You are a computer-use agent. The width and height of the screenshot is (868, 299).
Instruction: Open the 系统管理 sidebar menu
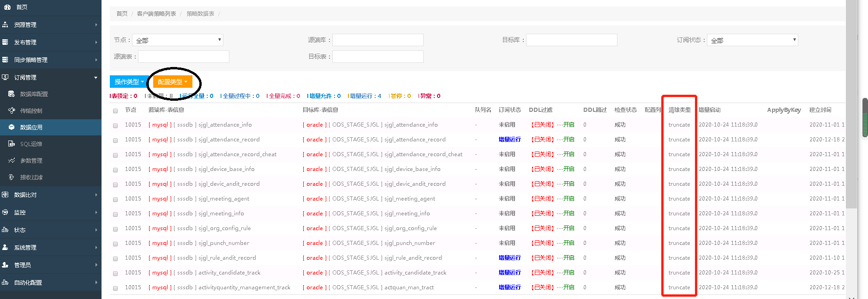pyautogui.click(x=50, y=247)
